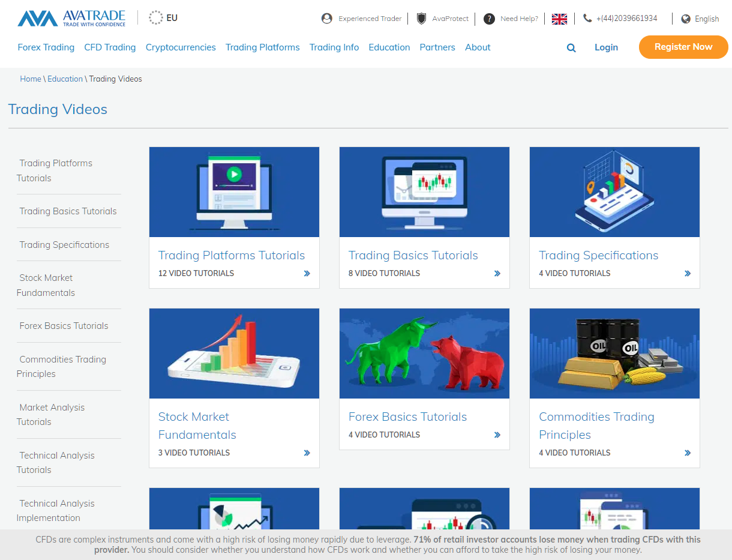Image resolution: width=732 pixels, height=560 pixels.
Task: Open the Education menu
Action: click(x=389, y=47)
